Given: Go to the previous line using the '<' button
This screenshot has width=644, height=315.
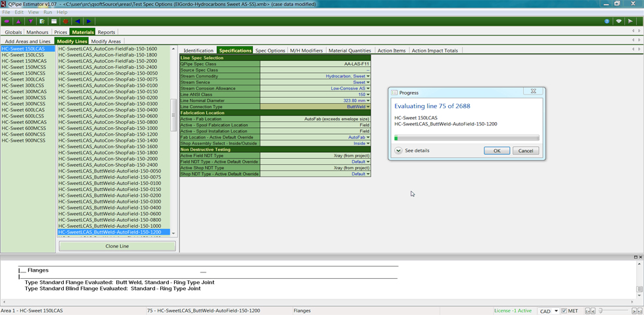Looking at the screenshot, I should point(593,311).
